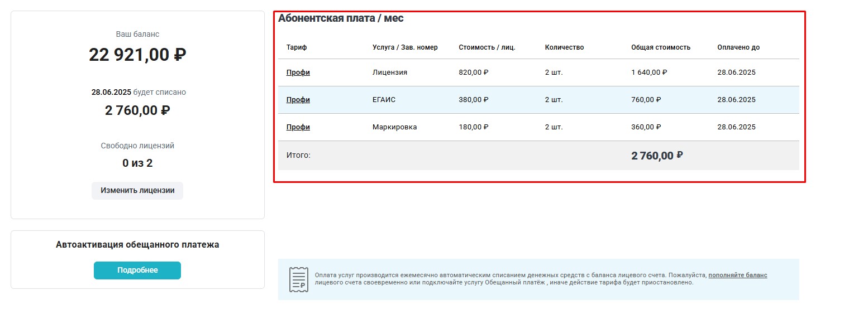Click the 0 из 2 licenses value
The width and height of the screenshot is (868, 319).
pos(137,163)
